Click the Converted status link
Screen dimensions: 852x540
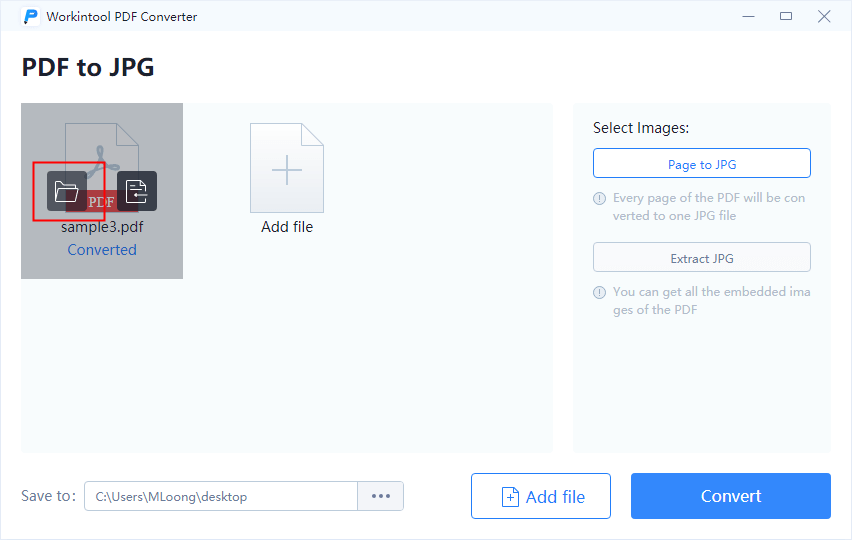[x=102, y=250]
